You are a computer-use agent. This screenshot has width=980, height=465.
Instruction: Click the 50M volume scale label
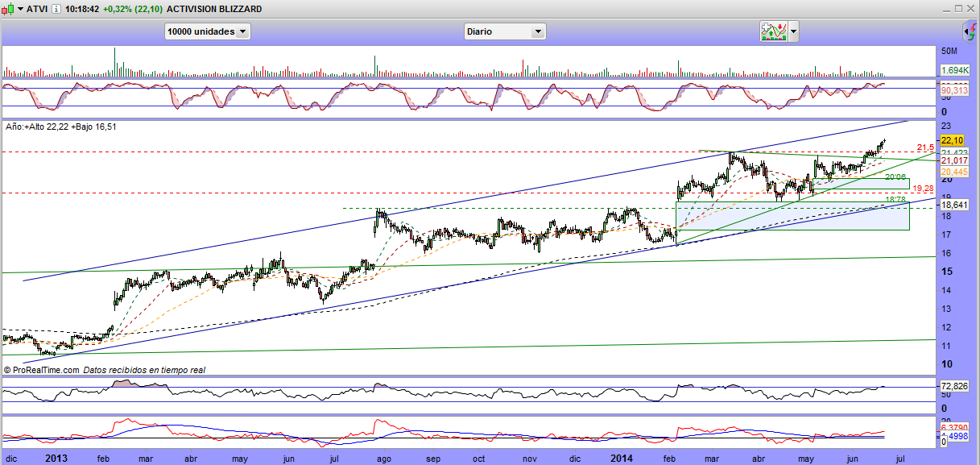[950, 51]
